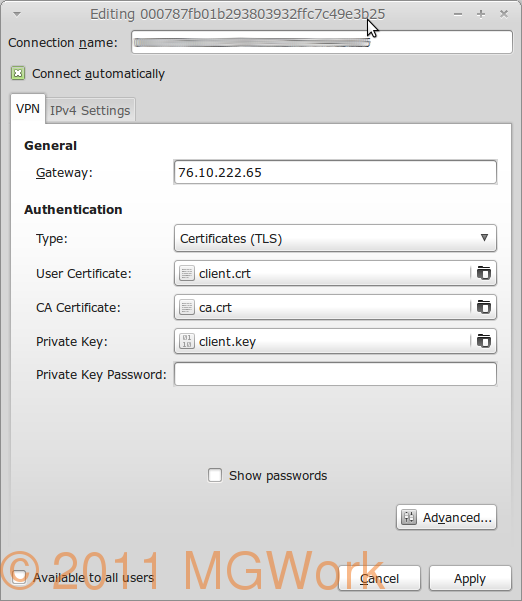The width and height of the screenshot is (522, 601).
Task: Click into the Gateway address field
Action: pos(335,172)
